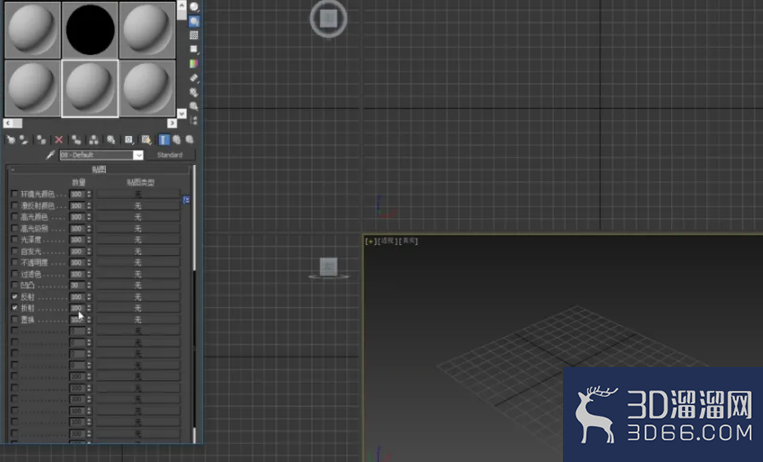Assign material to selection icon
This screenshot has height=462, width=763.
point(41,140)
